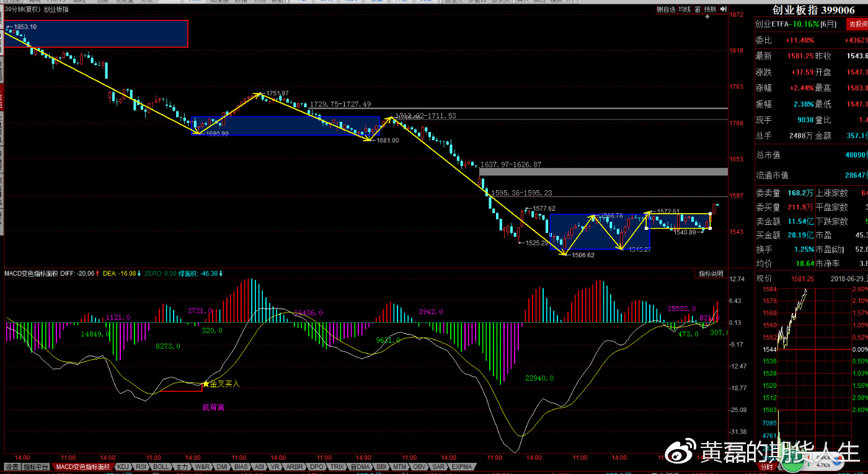The image size is (868, 474).
Task: Click the 1637.97-1626.87 gap label
Action: [511, 165]
